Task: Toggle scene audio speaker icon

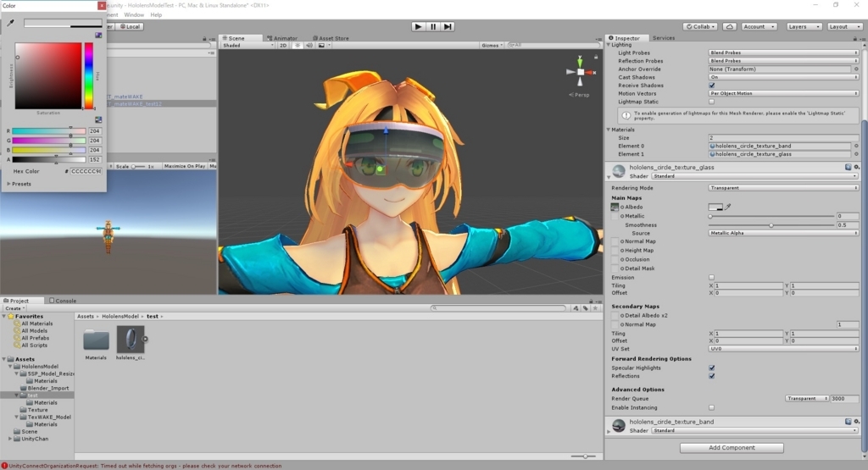Action: pos(309,46)
